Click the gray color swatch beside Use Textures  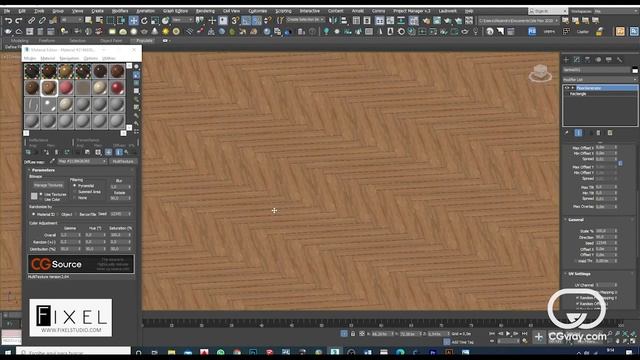click(34, 196)
